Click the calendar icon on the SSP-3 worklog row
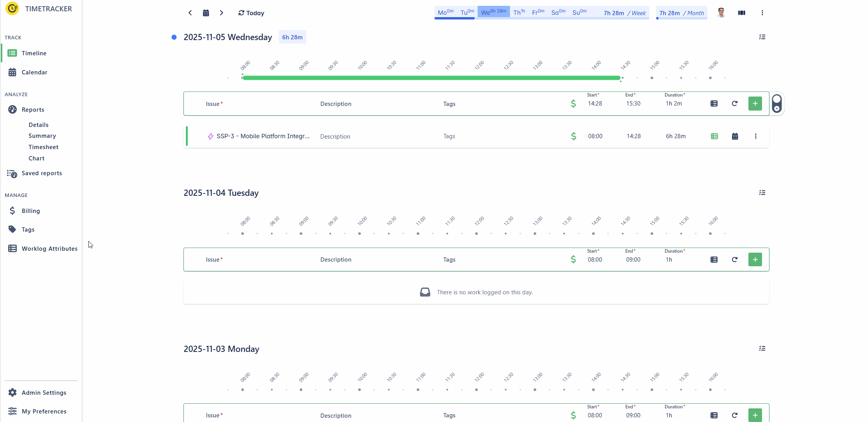 735,136
